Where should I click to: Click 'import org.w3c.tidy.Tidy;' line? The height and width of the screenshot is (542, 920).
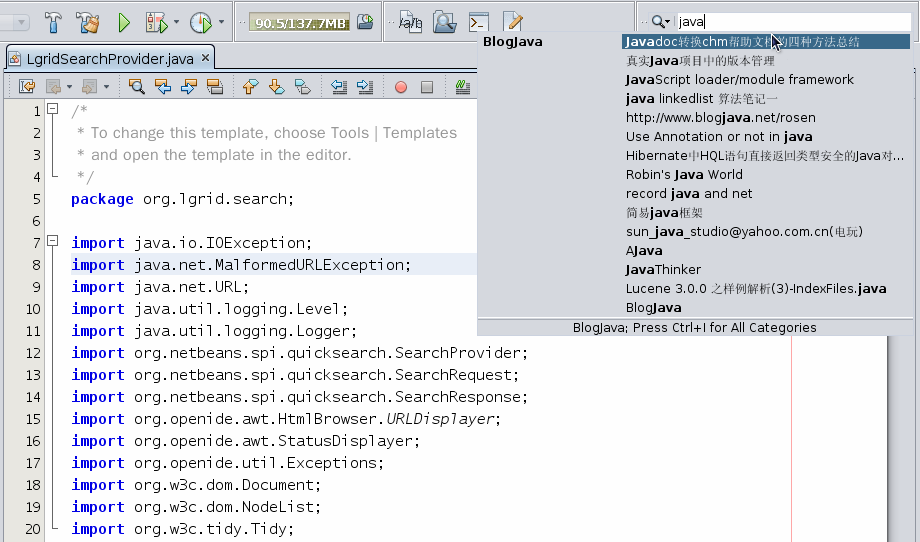click(x=182, y=529)
